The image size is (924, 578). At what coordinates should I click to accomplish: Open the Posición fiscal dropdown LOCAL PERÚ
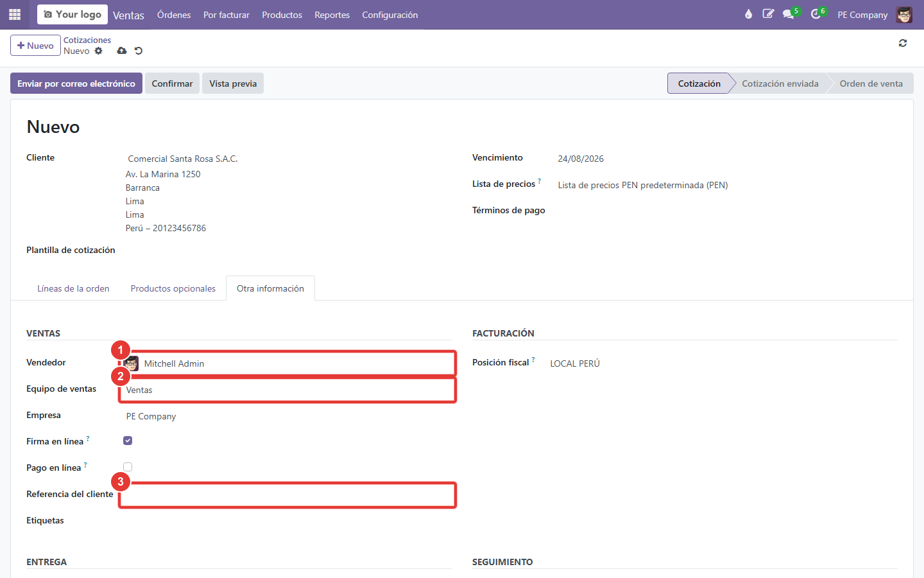723,363
